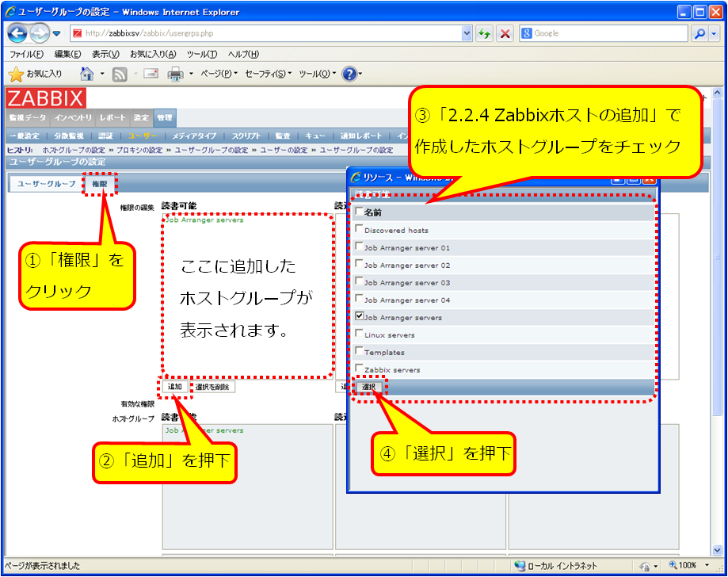Open the ツール(O) command bar dropdown
Viewport: 728px width, 577px height.
coord(317,74)
